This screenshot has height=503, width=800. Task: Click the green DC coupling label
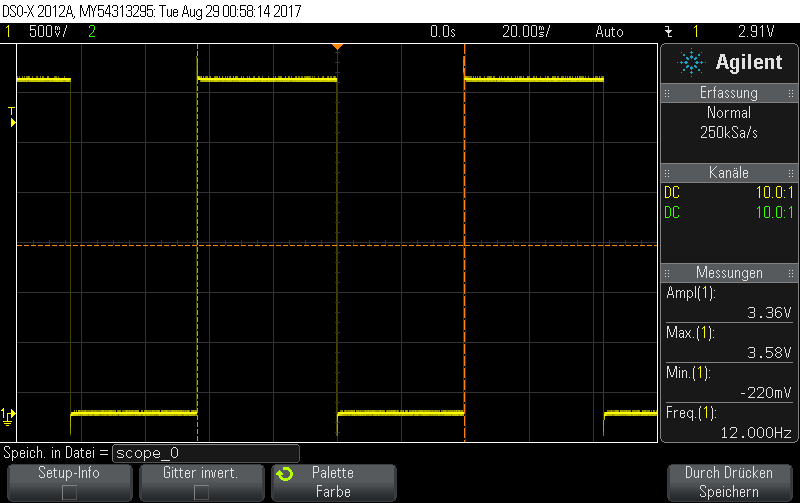click(672, 213)
